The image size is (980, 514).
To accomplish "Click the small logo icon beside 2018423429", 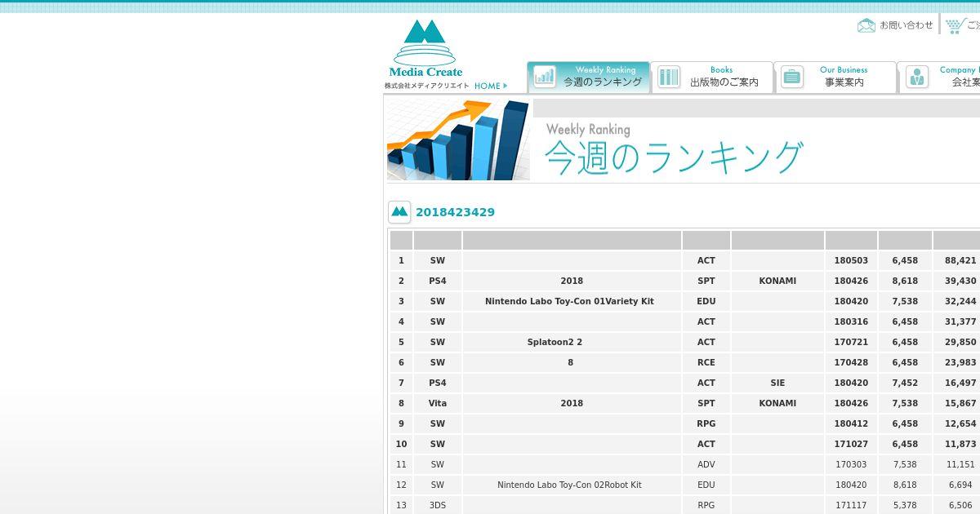I will [x=399, y=212].
